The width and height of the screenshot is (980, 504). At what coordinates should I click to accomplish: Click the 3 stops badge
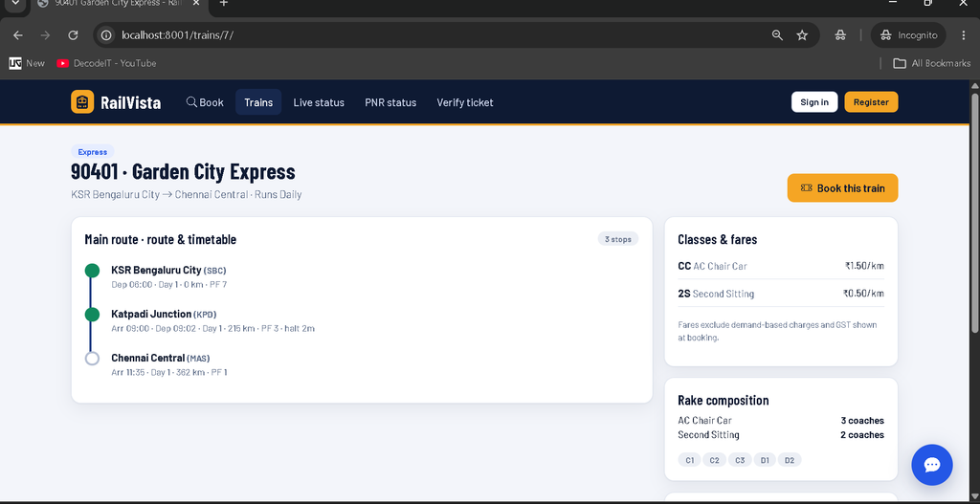click(x=618, y=239)
